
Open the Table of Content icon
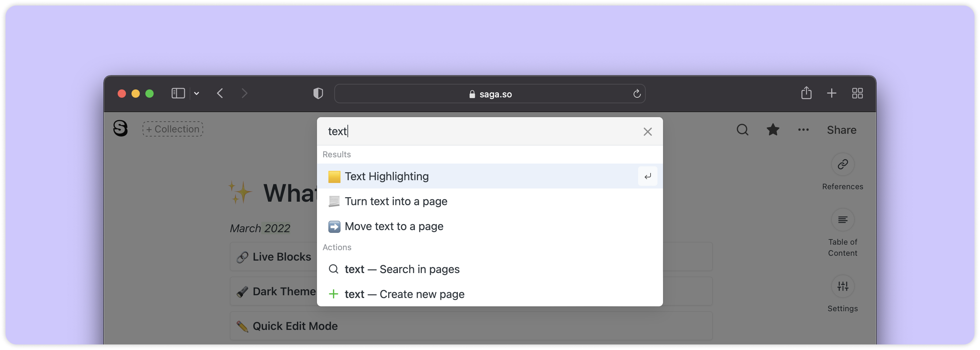click(842, 220)
